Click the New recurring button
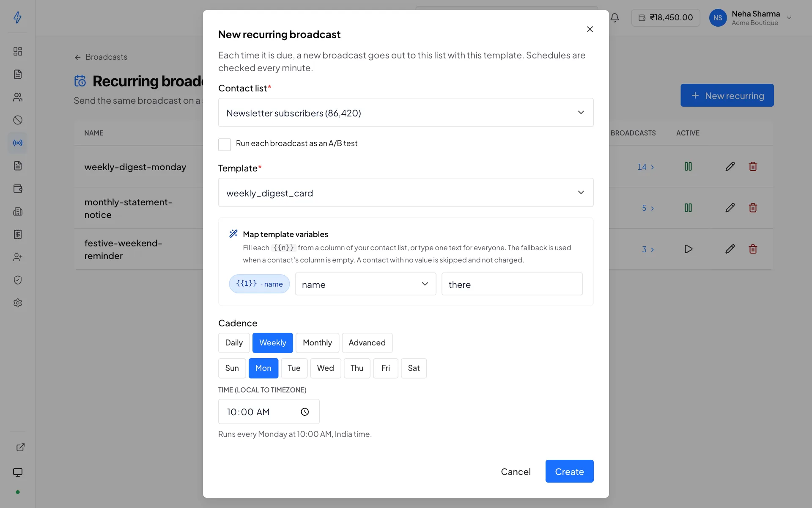The width and height of the screenshot is (812, 508). pyautogui.click(x=727, y=95)
